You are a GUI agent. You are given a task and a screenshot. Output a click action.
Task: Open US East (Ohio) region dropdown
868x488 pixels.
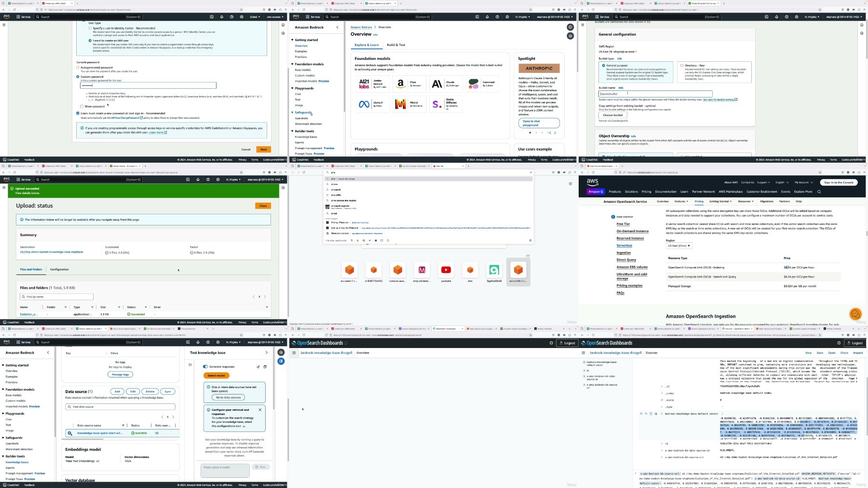pyautogui.click(x=678, y=246)
